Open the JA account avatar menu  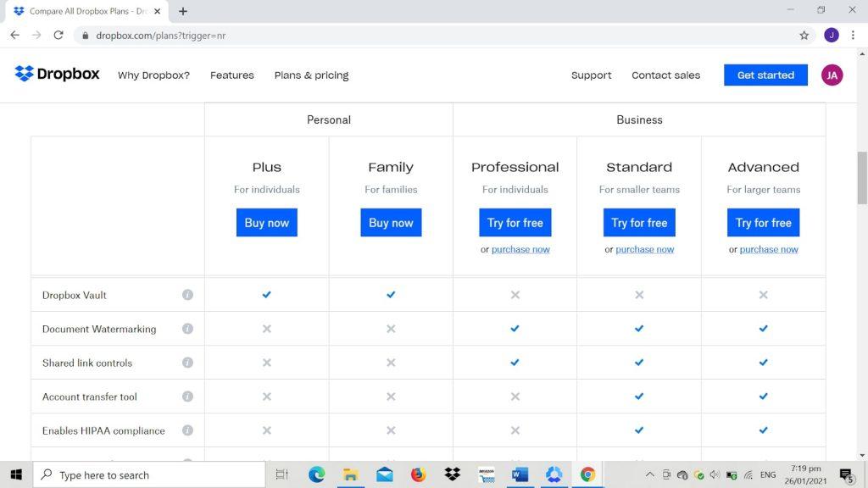(x=832, y=75)
